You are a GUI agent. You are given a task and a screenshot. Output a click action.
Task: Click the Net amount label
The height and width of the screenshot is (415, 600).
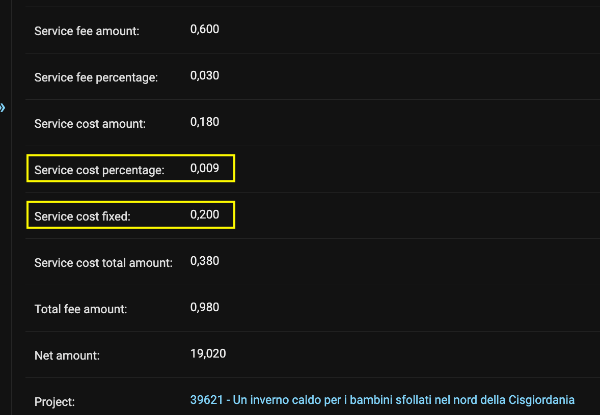coord(67,355)
